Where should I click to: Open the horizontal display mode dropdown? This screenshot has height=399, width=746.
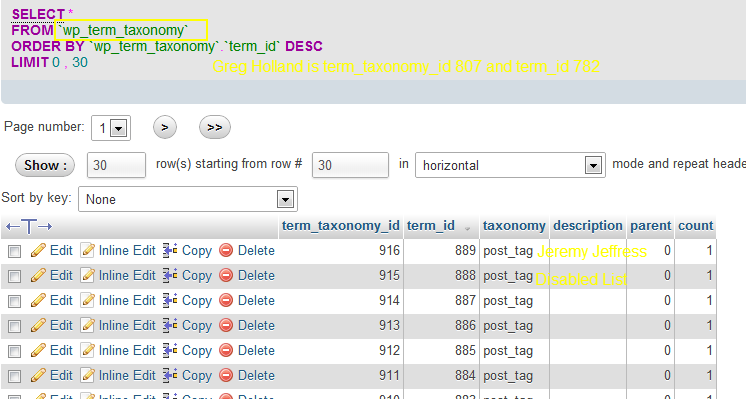pos(510,165)
